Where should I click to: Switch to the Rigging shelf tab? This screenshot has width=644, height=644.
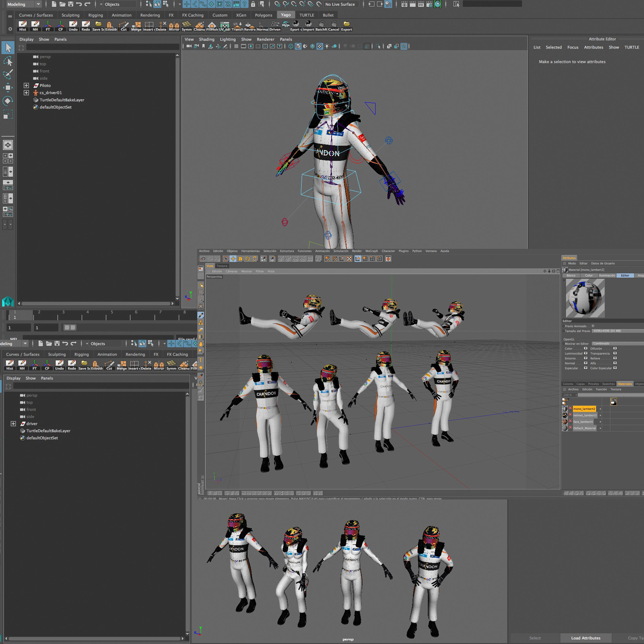click(95, 15)
